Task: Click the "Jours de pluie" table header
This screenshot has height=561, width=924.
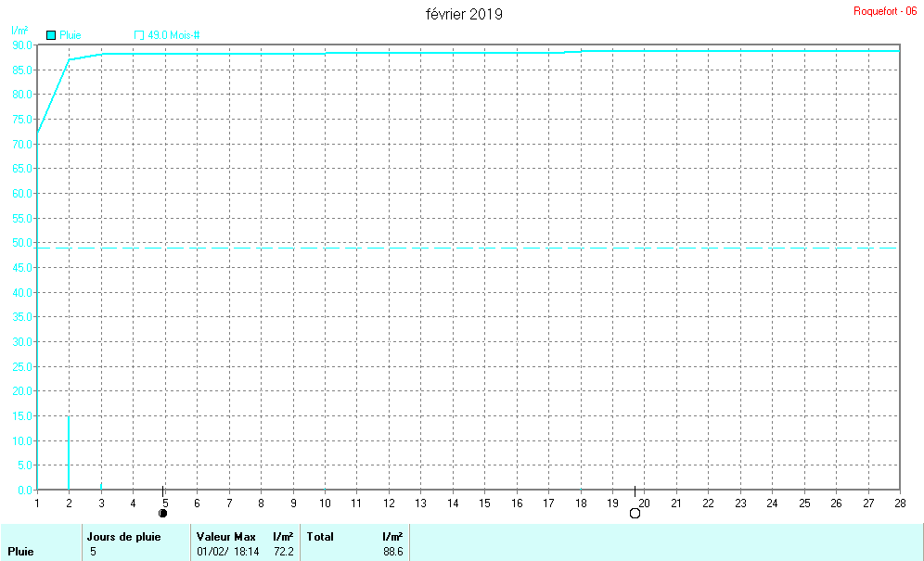Action: click(x=123, y=537)
